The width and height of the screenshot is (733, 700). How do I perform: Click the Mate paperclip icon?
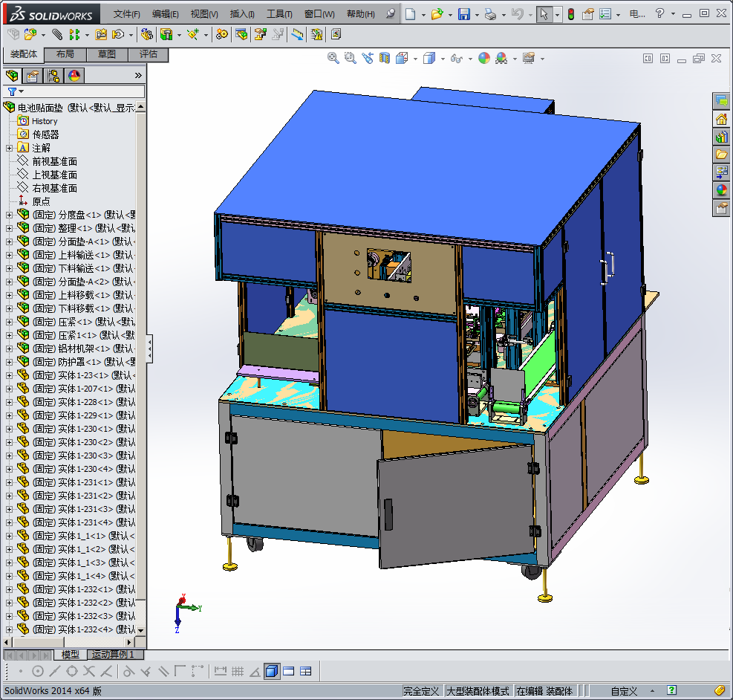click(x=57, y=34)
